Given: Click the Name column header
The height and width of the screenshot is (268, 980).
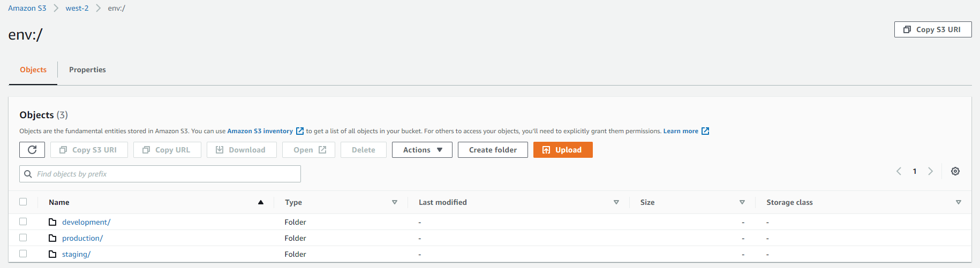Looking at the screenshot, I should 59,202.
